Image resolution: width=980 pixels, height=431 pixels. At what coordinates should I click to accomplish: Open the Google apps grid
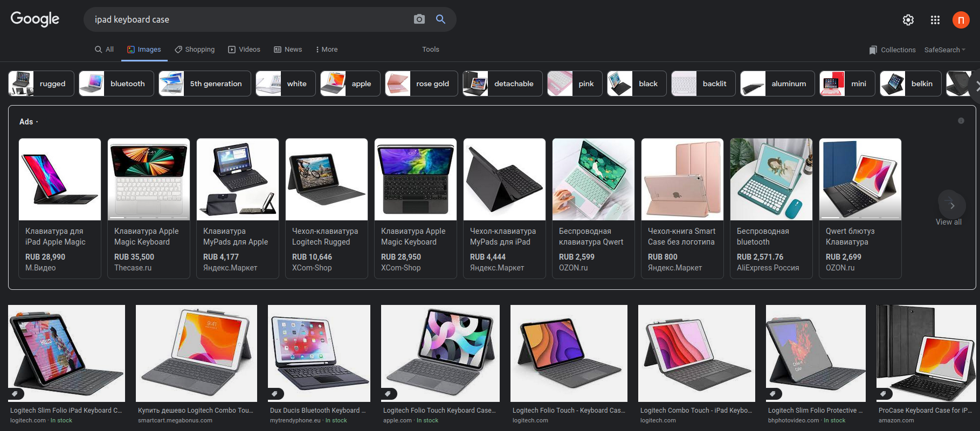coord(935,20)
